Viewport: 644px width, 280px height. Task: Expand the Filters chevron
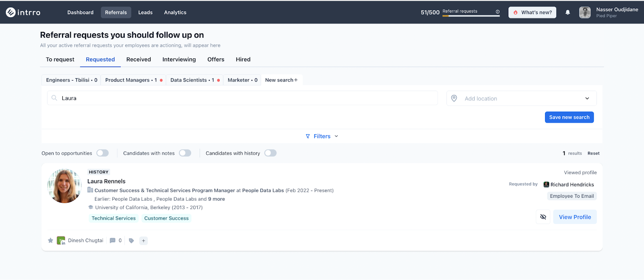pyautogui.click(x=336, y=136)
